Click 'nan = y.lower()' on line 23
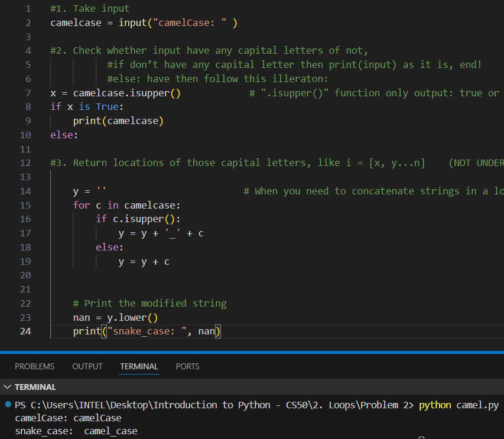 (115, 318)
